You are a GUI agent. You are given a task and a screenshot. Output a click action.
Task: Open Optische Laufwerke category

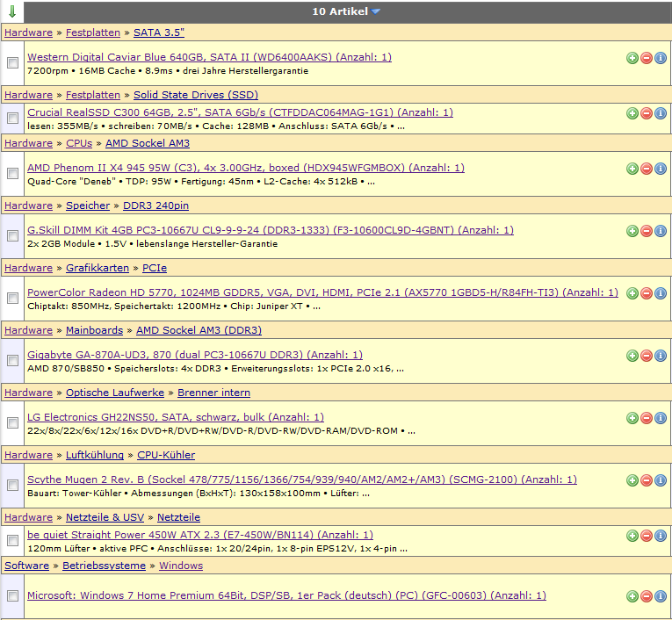115,393
